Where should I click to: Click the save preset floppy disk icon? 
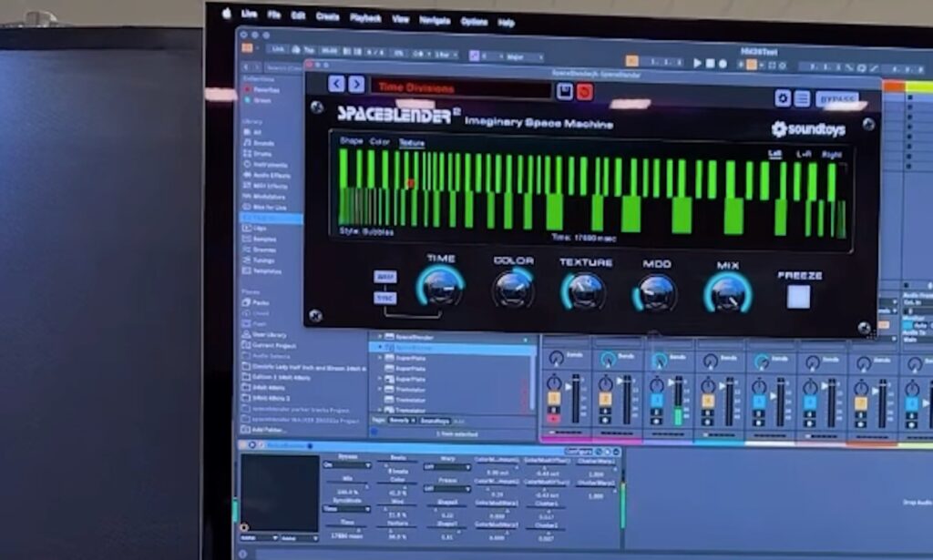[x=565, y=91]
